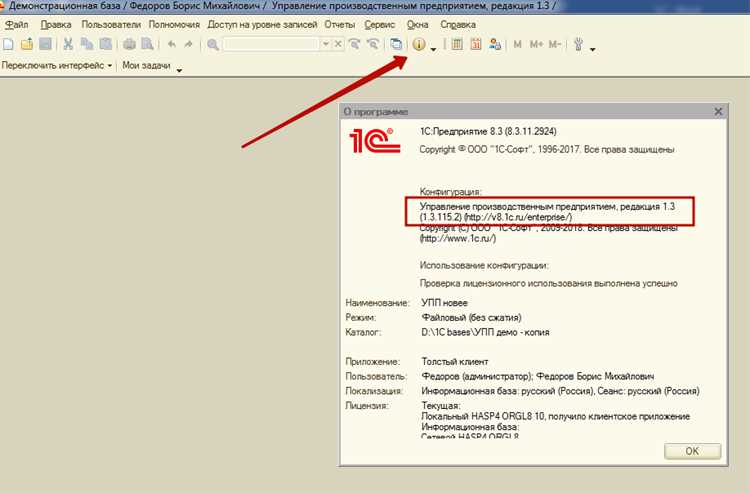Open the Отчеты menu
The height and width of the screenshot is (493, 750).
(x=340, y=24)
